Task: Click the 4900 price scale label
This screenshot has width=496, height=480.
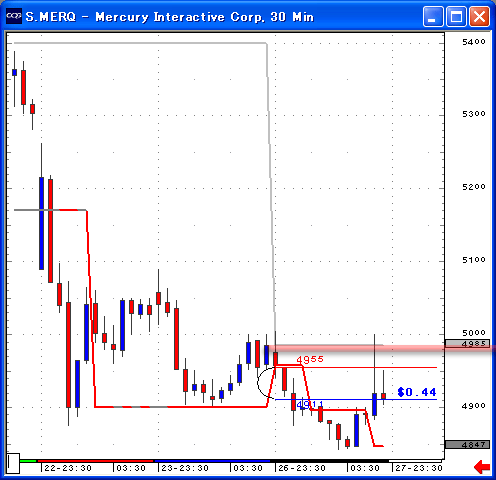Action: coord(474,406)
